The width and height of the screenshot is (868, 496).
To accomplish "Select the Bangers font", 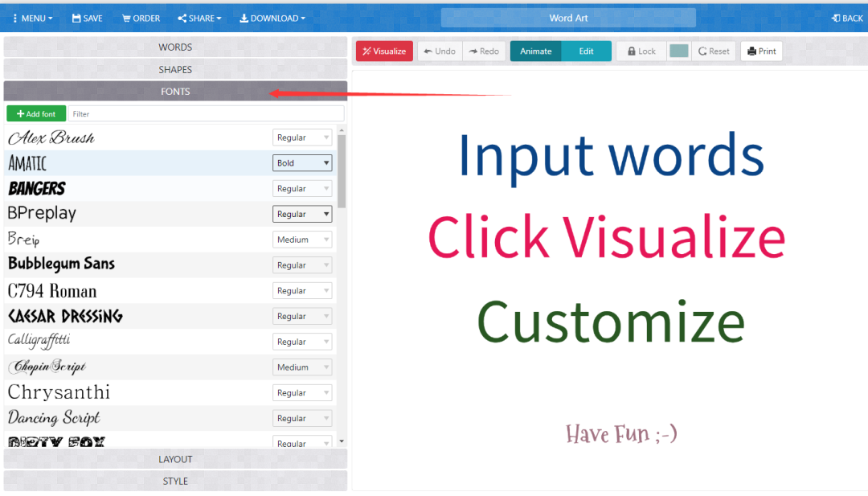I will point(36,188).
